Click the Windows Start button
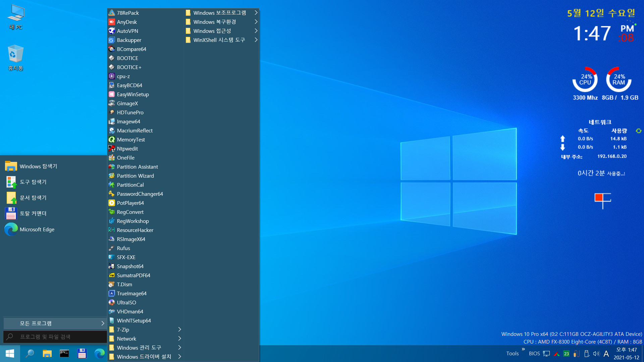Viewport: 644px width, 362px height. (10, 353)
